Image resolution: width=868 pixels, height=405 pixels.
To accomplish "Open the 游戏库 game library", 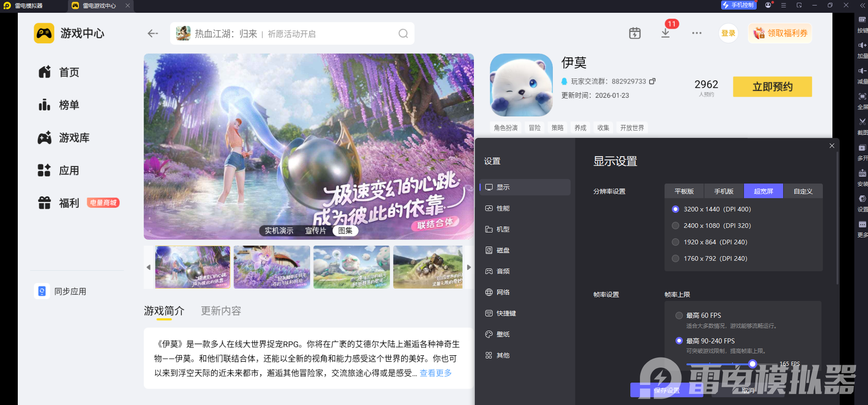I will point(64,138).
